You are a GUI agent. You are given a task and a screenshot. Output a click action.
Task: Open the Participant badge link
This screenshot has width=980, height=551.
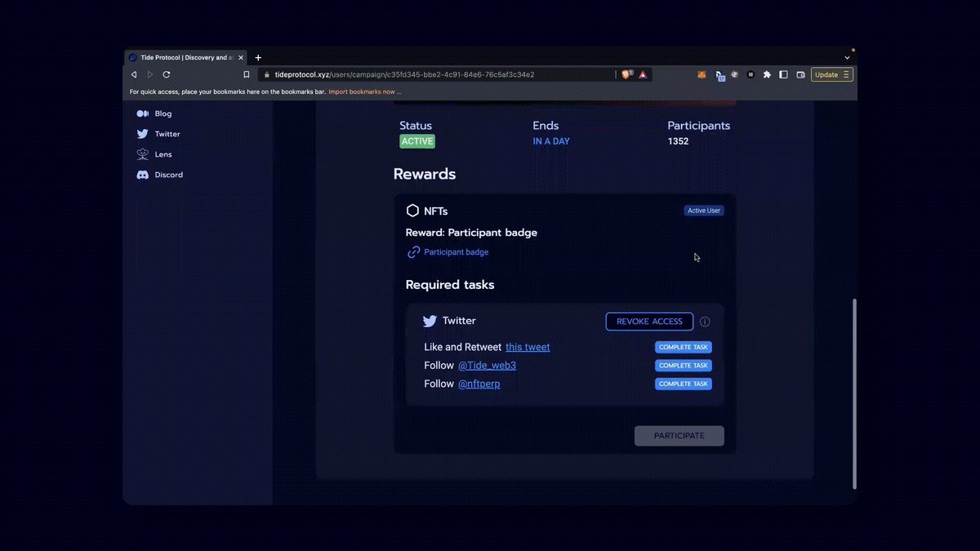(x=457, y=252)
